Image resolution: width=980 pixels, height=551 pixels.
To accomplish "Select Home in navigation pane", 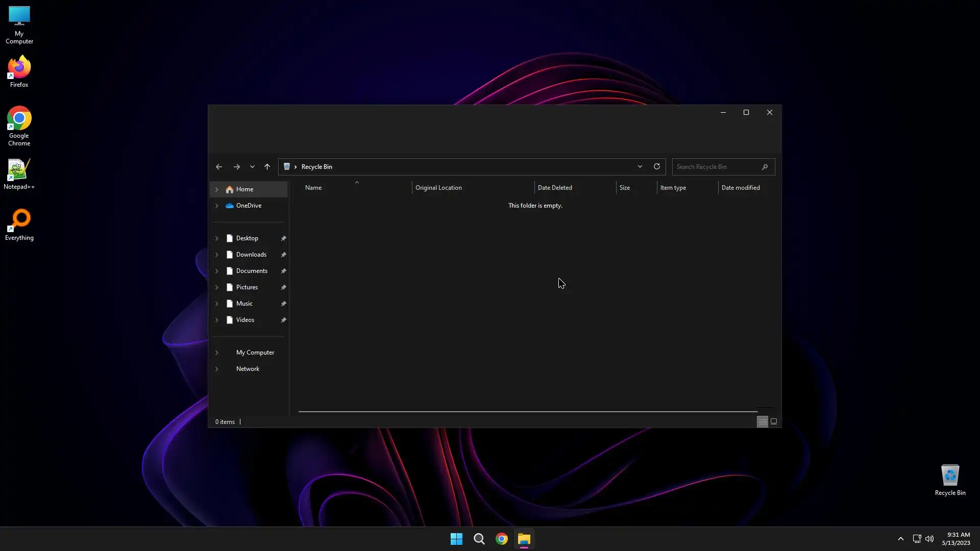I will 244,189.
